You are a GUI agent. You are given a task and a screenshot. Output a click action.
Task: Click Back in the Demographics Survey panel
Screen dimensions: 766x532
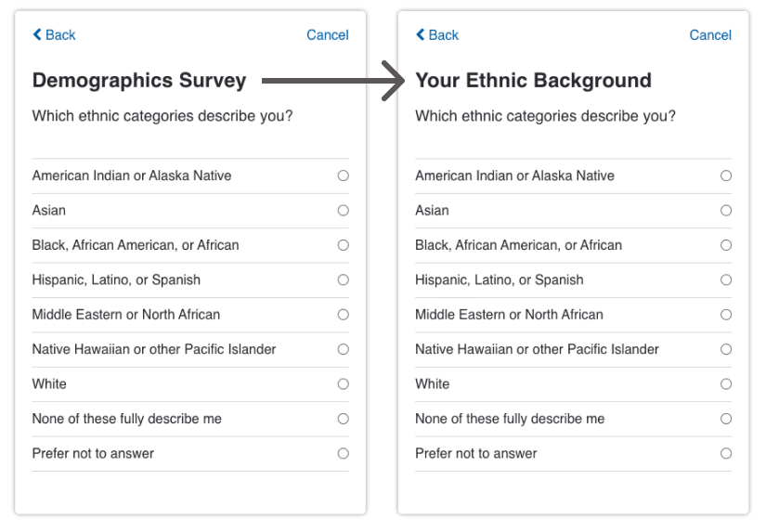tap(54, 35)
